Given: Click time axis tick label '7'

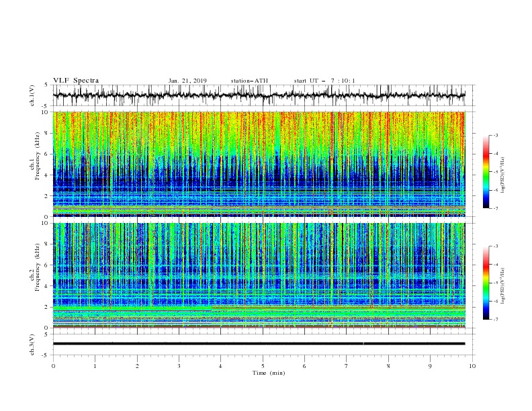Looking at the screenshot, I should (347, 366).
